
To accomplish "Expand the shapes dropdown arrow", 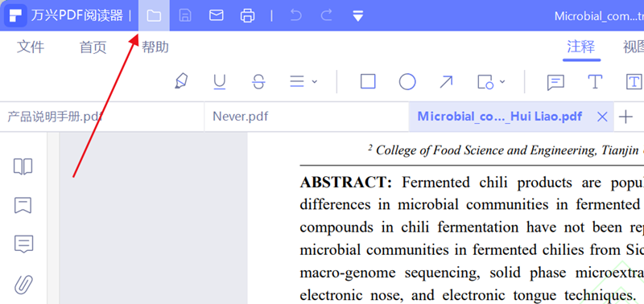I will coord(502,82).
